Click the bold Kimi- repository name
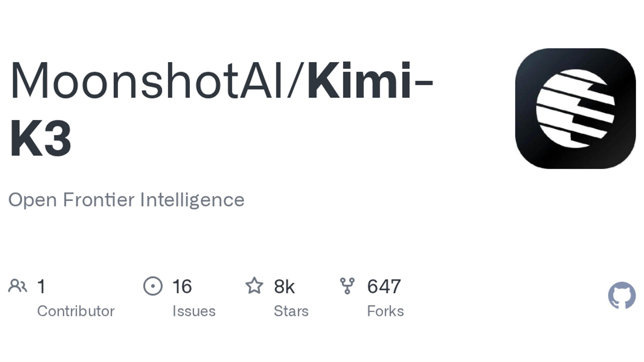 [x=370, y=80]
